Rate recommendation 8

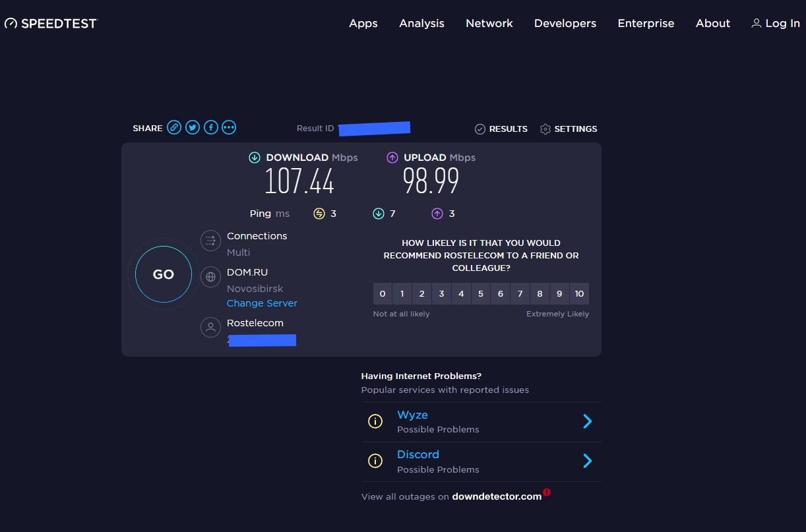[540, 294]
